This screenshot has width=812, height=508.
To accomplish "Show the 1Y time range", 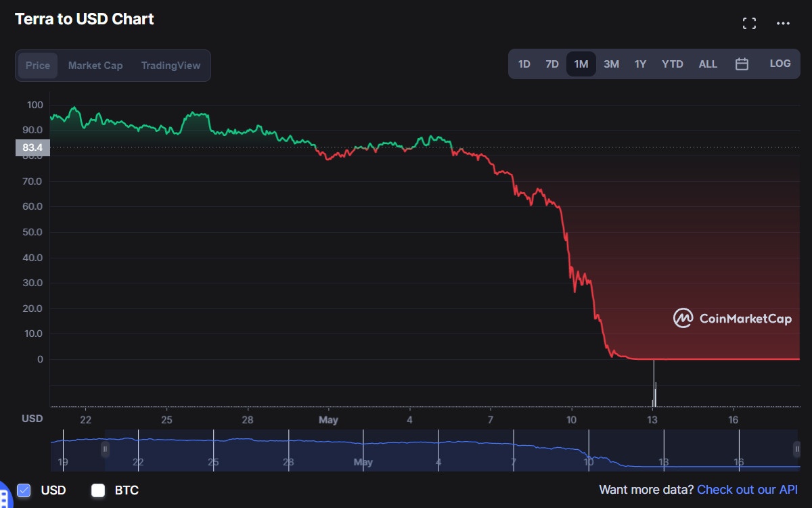I will [x=640, y=64].
